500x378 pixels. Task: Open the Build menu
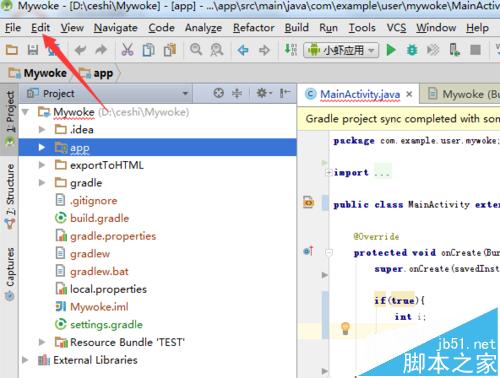click(x=296, y=28)
